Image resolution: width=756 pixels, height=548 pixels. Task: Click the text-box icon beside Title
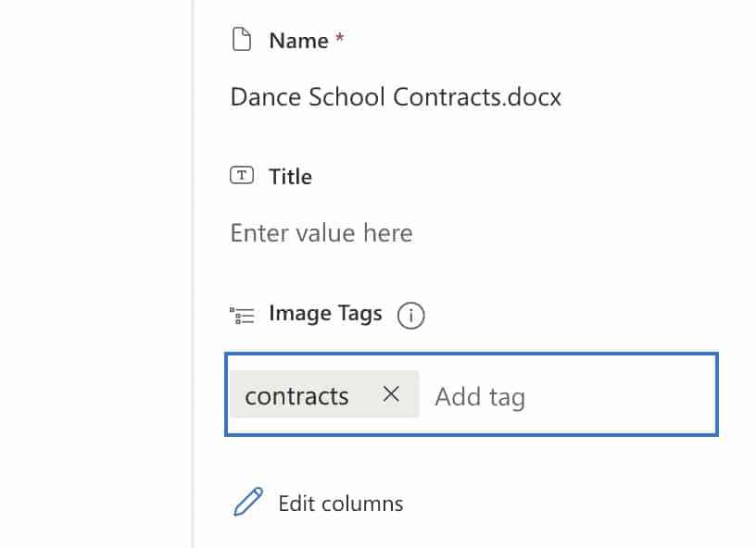coord(241,176)
